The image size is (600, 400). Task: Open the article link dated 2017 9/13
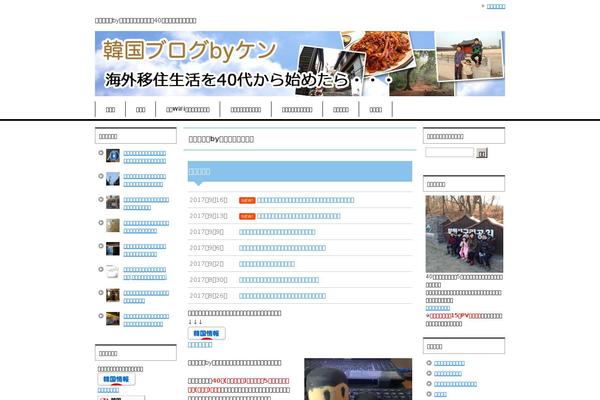298,216
